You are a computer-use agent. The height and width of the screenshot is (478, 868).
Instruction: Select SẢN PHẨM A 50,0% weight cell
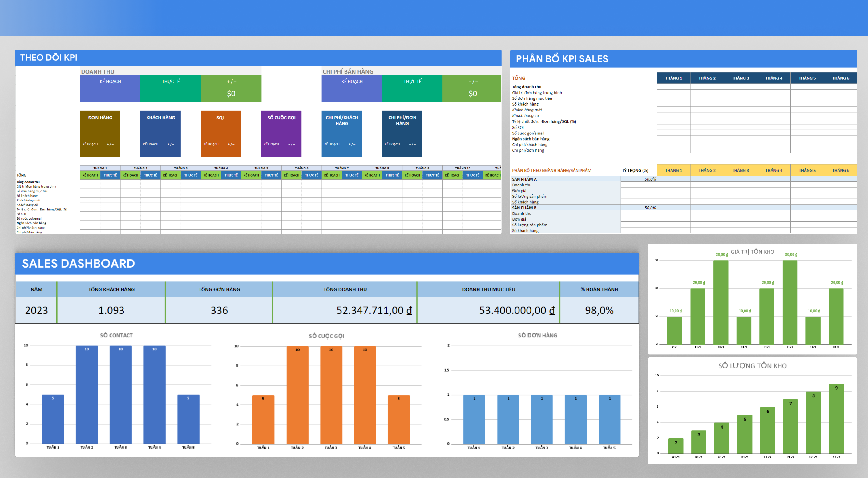click(x=639, y=179)
